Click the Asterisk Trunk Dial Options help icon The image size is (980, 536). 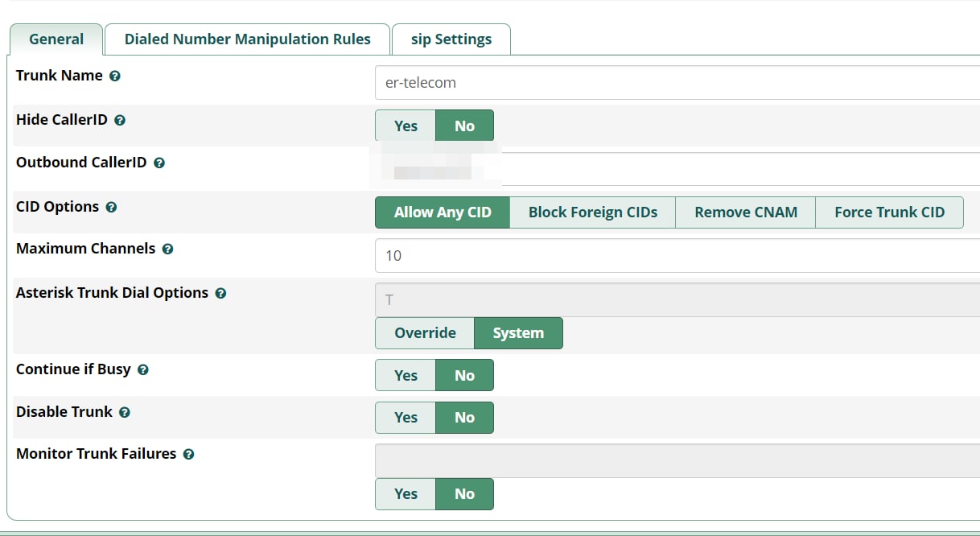point(220,294)
